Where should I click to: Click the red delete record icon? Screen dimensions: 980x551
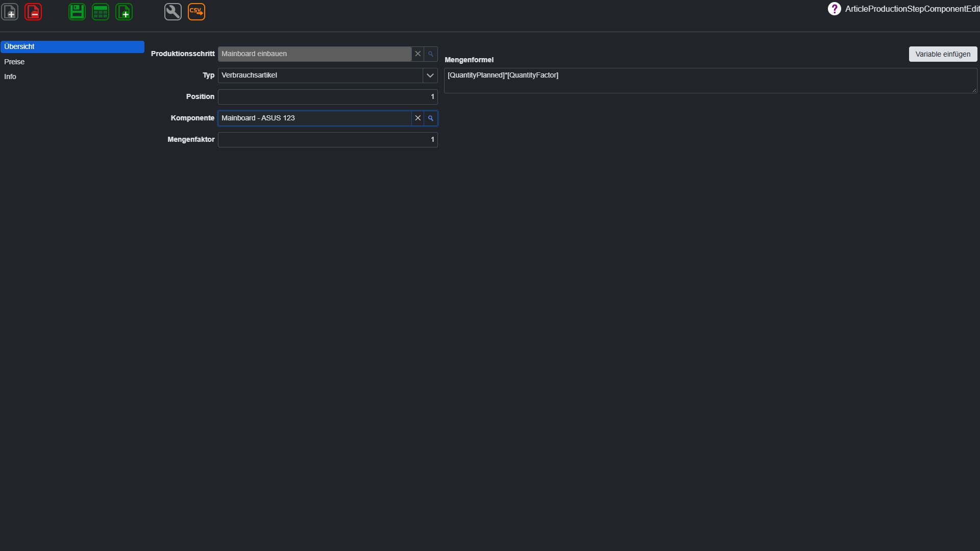[x=33, y=12]
